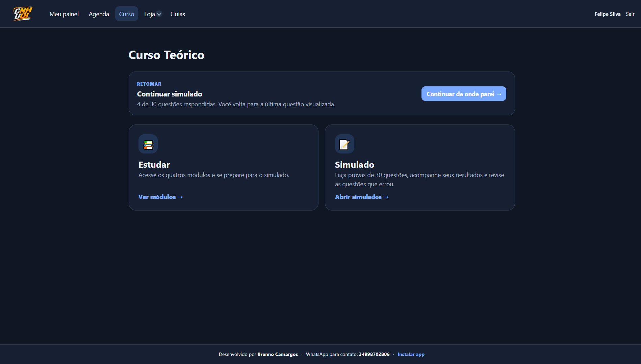Click Sair to log out
This screenshot has height=364, width=641.
coord(630,14)
